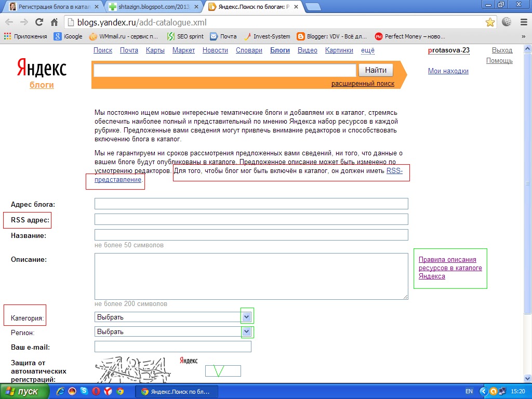This screenshot has height=399, width=532.
Task: Open the Приложения apps bookmark
Action: 25,36
